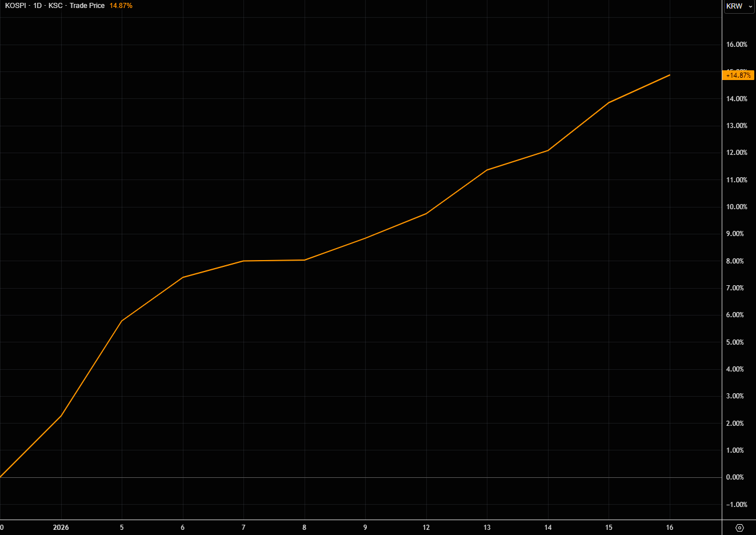
Task: Open the chart settings hexagon icon
Action: [x=739, y=528]
